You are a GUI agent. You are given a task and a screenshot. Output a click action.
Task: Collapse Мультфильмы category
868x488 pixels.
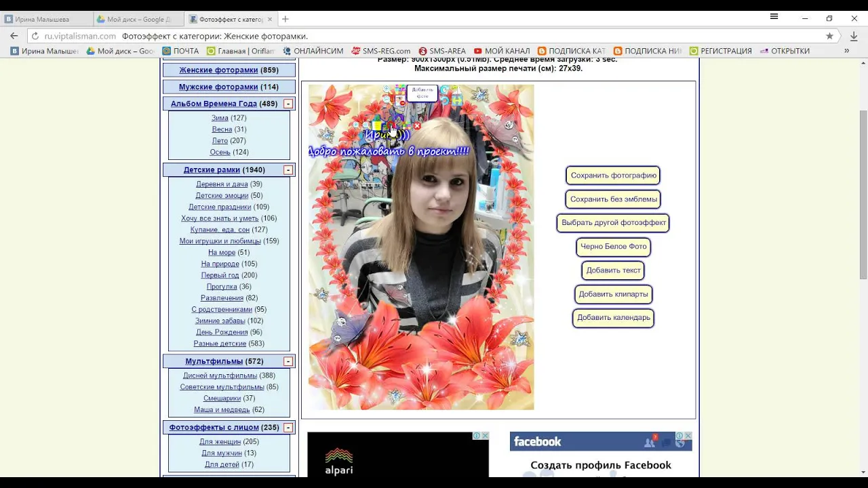pos(288,361)
